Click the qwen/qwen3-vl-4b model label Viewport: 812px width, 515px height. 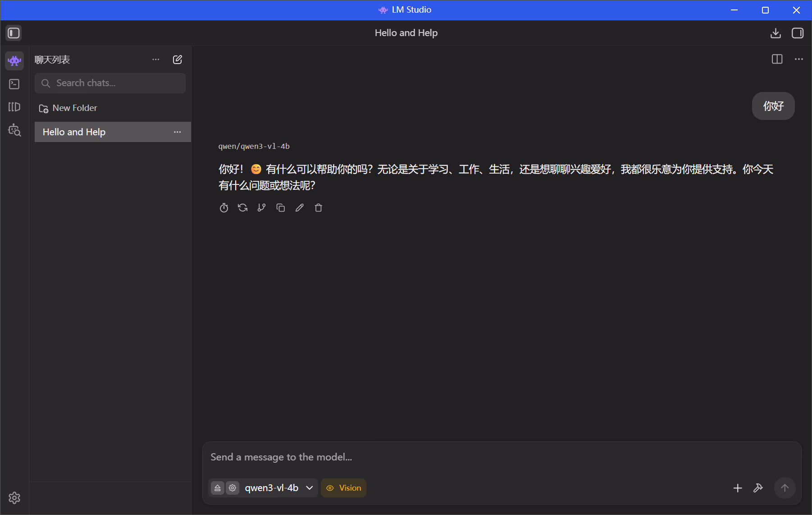[254, 146]
